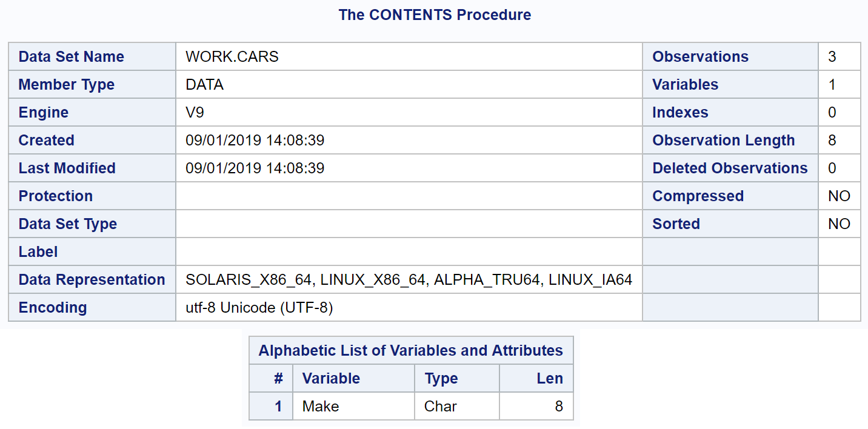
Task: Select the Make variable name cell
Action: click(354, 407)
